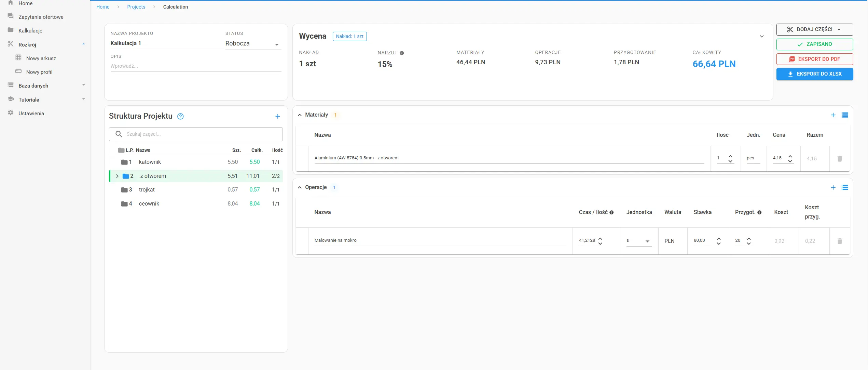Collapse the Wycena panel chevron
The height and width of the screenshot is (370, 868).
pos(761,37)
